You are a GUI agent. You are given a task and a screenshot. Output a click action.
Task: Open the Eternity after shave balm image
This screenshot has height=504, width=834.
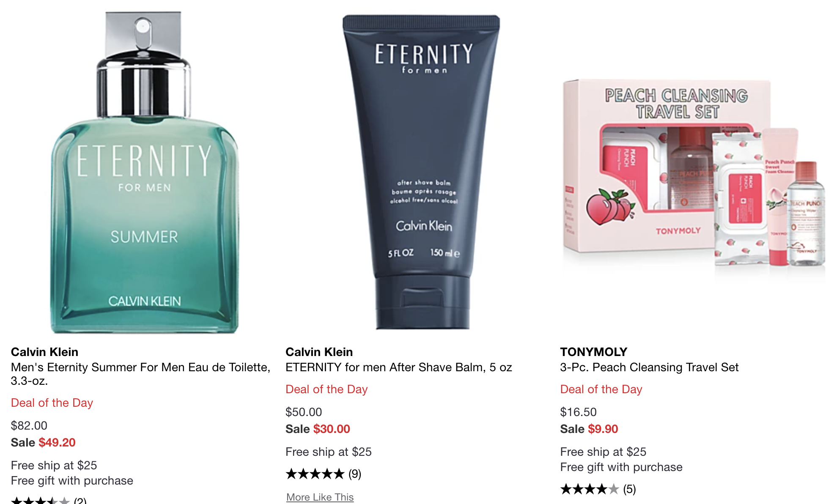[421, 172]
